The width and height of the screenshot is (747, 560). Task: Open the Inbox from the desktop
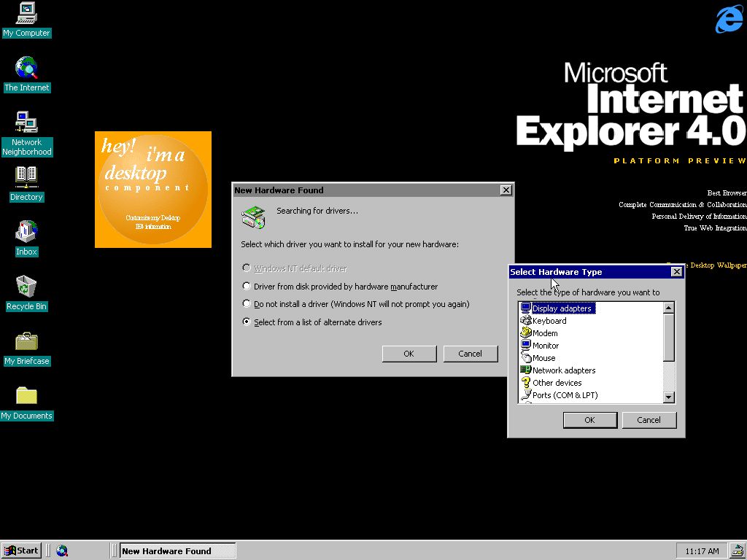pos(26,235)
